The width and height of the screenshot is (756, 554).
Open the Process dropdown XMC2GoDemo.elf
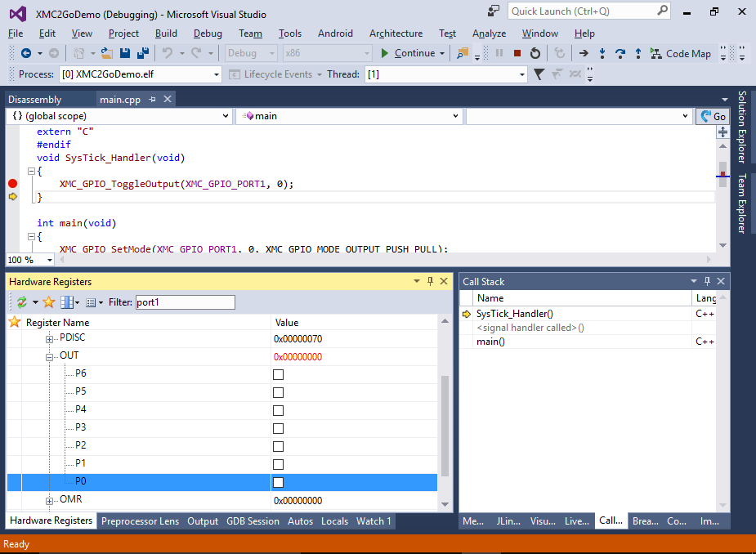pyautogui.click(x=141, y=74)
